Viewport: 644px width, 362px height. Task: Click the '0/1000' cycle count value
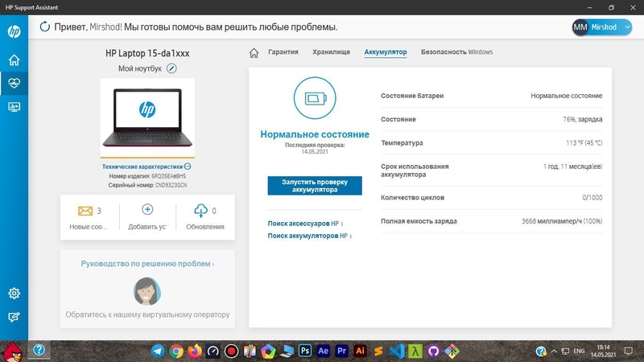point(592,198)
